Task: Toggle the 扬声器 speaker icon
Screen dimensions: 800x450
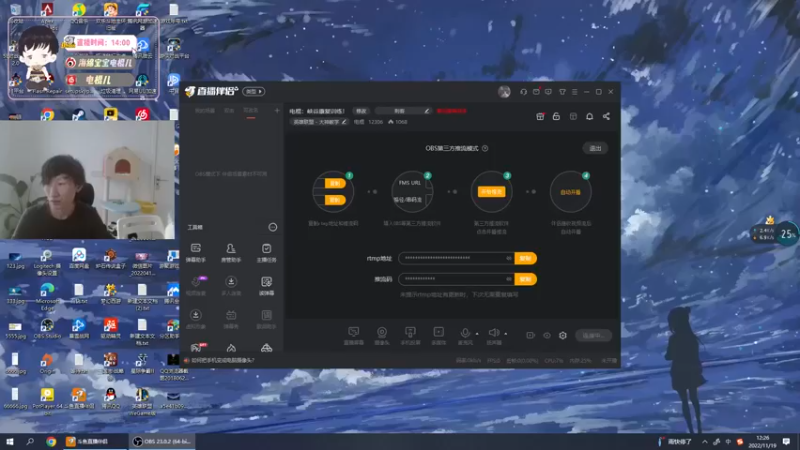Action: (493, 335)
